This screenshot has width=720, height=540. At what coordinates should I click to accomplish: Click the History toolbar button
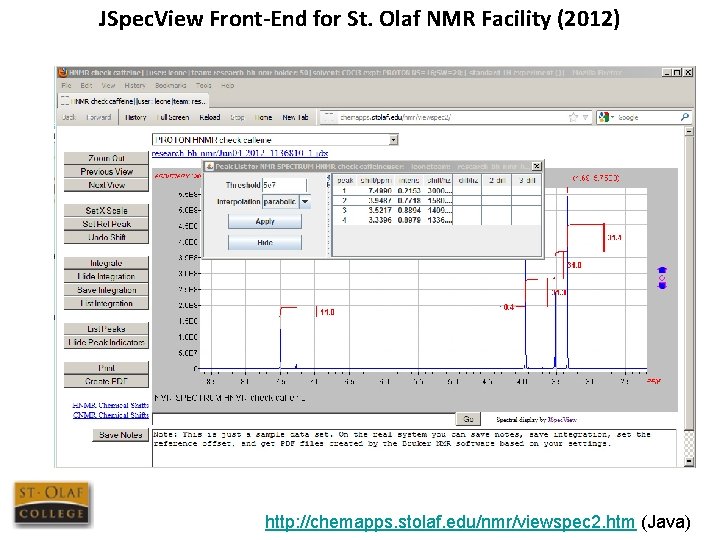pyautogui.click(x=136, y=118)
